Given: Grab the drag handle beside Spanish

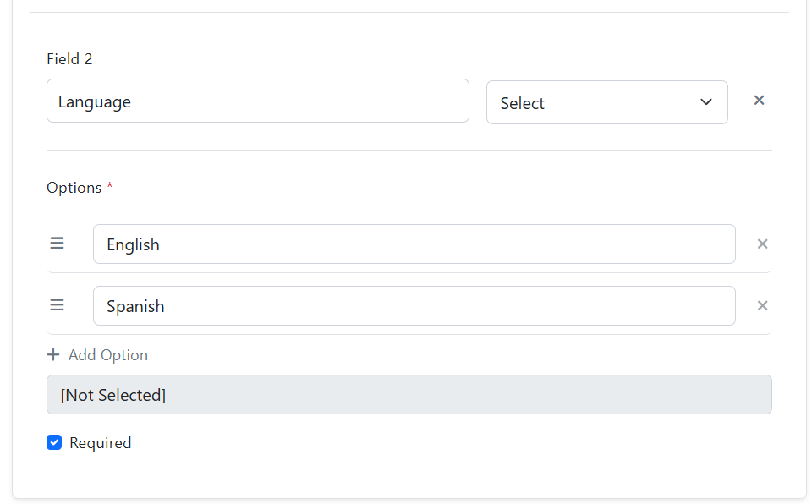Looking at the screenshot, I should [x=57, y=305].
